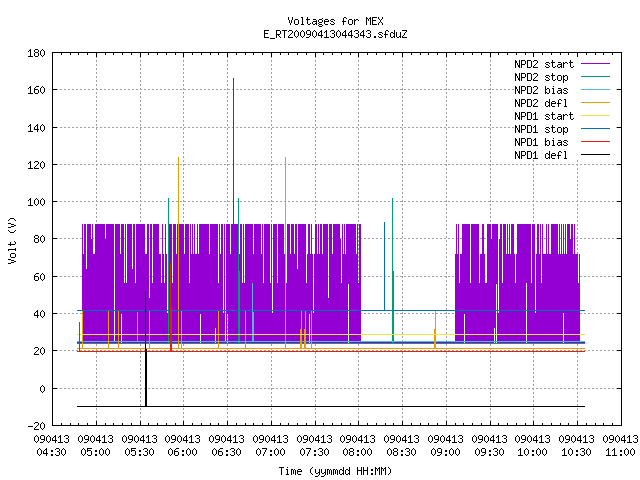The height and width of the screenshot is (480, 640).
Task: Click the y-axis label 'Volt (V)'
Action: point(12,240)
